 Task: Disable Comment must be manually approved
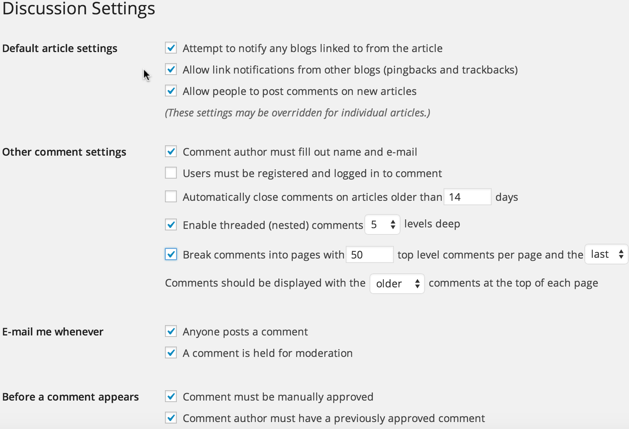pyautogui.click(x=171, y=396)
